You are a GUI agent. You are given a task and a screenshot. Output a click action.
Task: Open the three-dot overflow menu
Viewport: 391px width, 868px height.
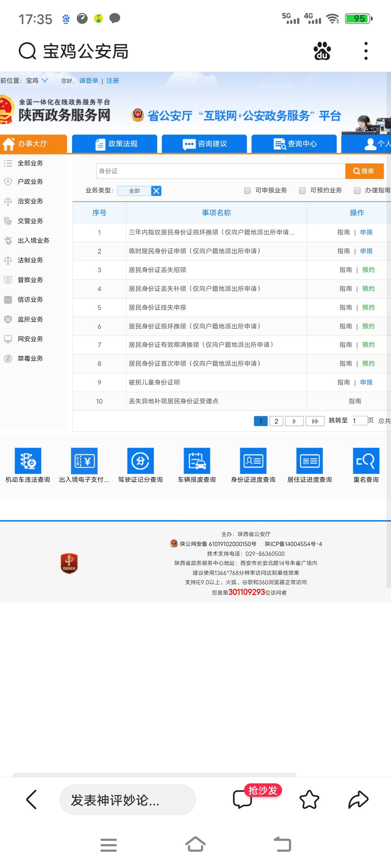(x=366, y=51)
